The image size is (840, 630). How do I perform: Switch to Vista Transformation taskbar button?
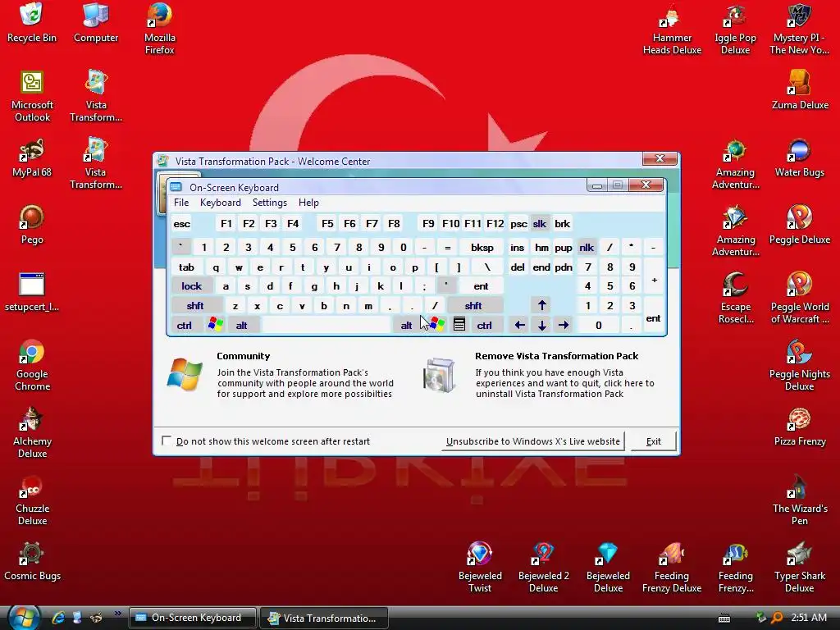[323, 618]
